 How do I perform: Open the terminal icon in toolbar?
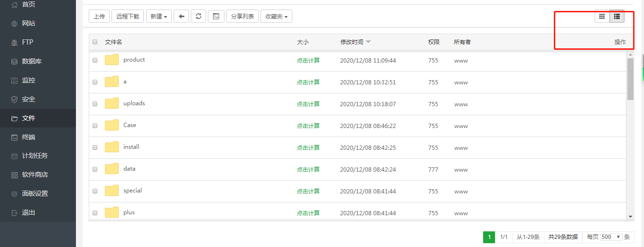coord(216,16)
